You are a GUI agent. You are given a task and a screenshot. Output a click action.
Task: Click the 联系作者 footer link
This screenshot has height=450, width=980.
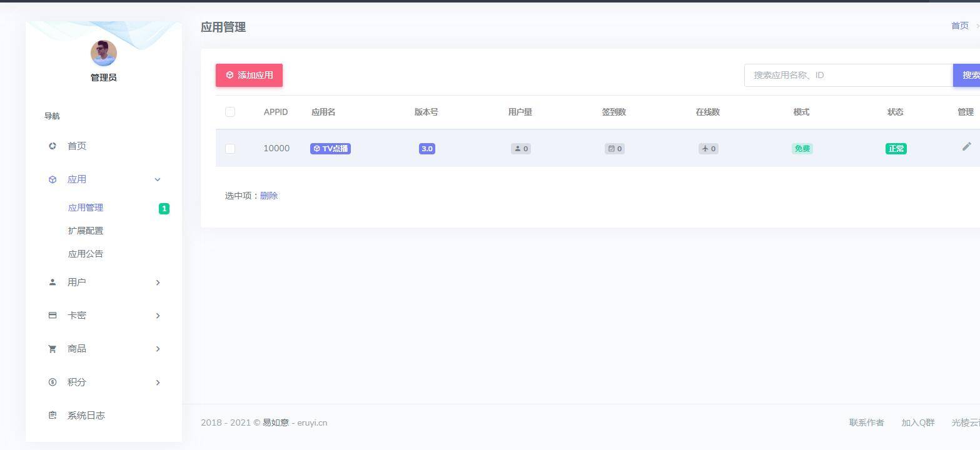pos(866,422)
